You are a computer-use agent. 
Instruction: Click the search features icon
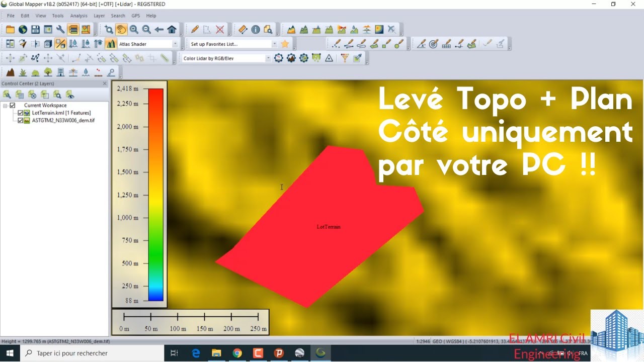(x=268, y=30)
